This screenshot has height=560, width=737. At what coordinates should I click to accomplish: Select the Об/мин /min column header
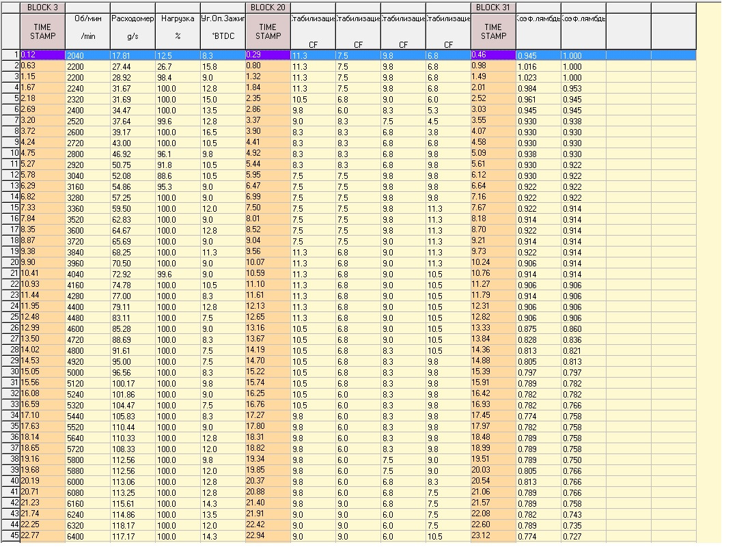point(87,31)
